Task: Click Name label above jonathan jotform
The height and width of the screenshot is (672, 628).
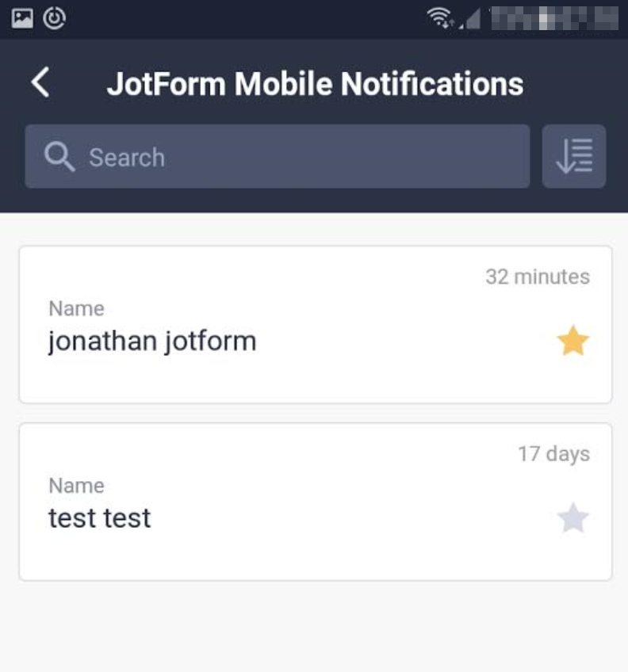Action: pyautogui.click(x=76, y=308)
